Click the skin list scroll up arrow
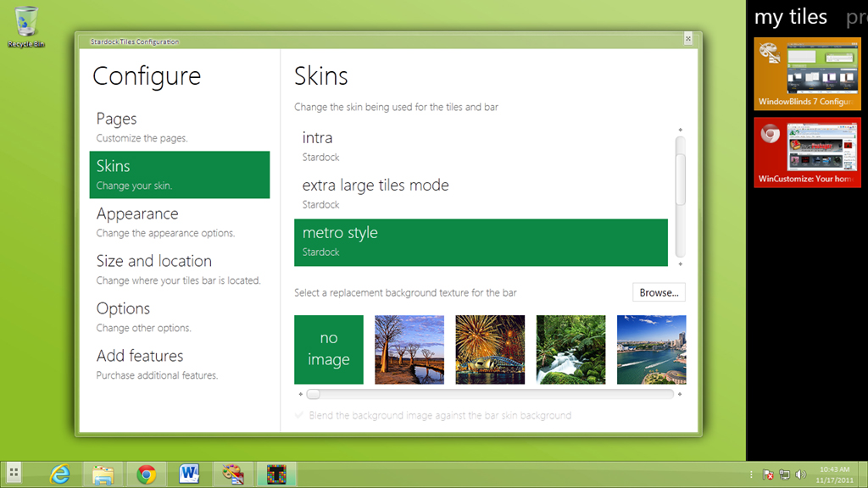The image size is (868, 488). [x=681, y=130]
